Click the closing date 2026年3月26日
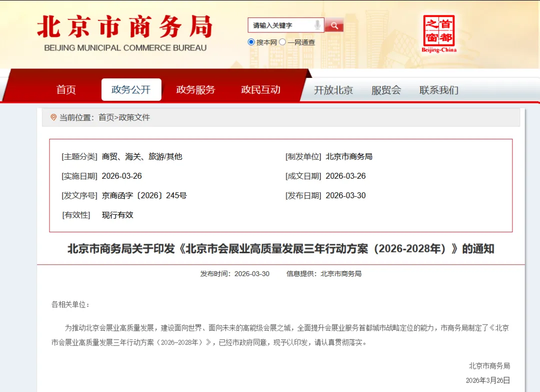The height and width of the screenshot is (392, 540). [x=488, y=381]
